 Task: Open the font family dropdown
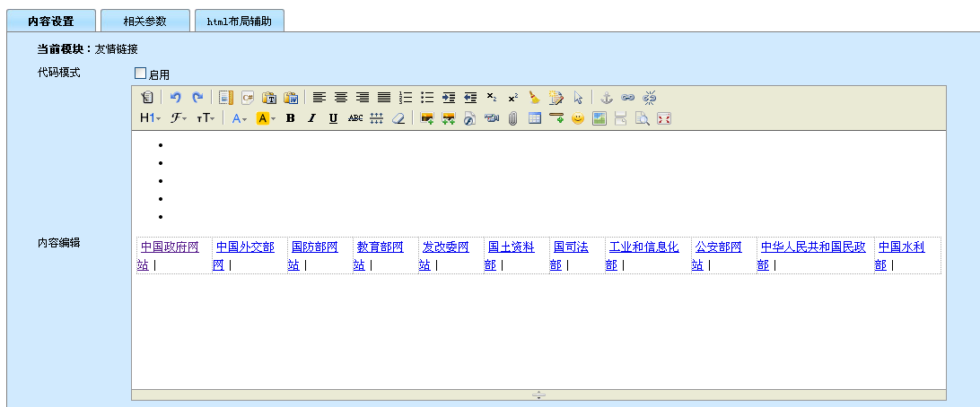tap(179, 117)
